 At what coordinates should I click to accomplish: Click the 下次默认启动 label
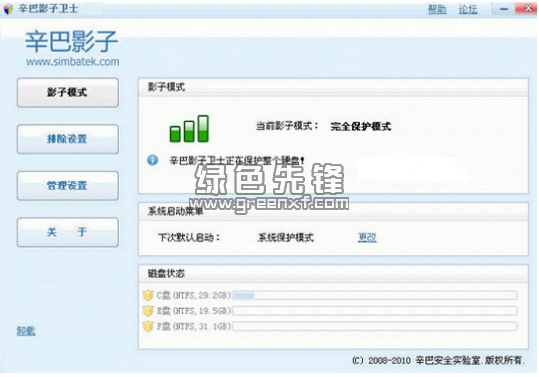tap(189, 237)
